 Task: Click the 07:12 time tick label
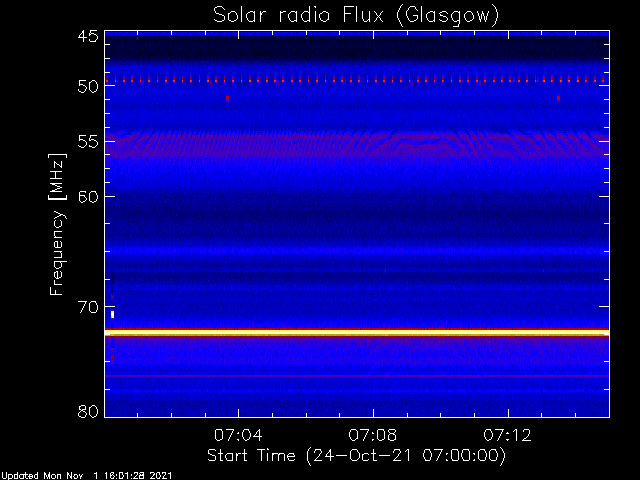507,435
